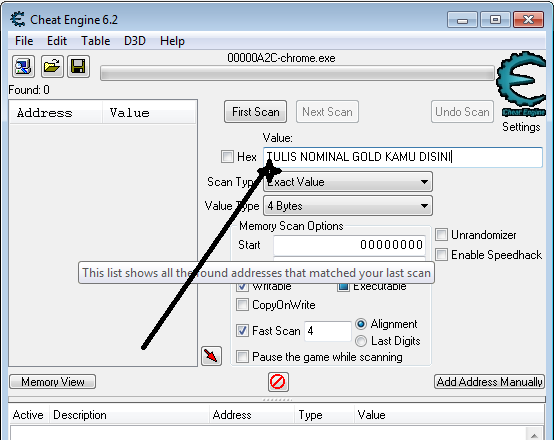554x440 pixels.
Task: Click Add Address Manually
Action: coord(489,382)
